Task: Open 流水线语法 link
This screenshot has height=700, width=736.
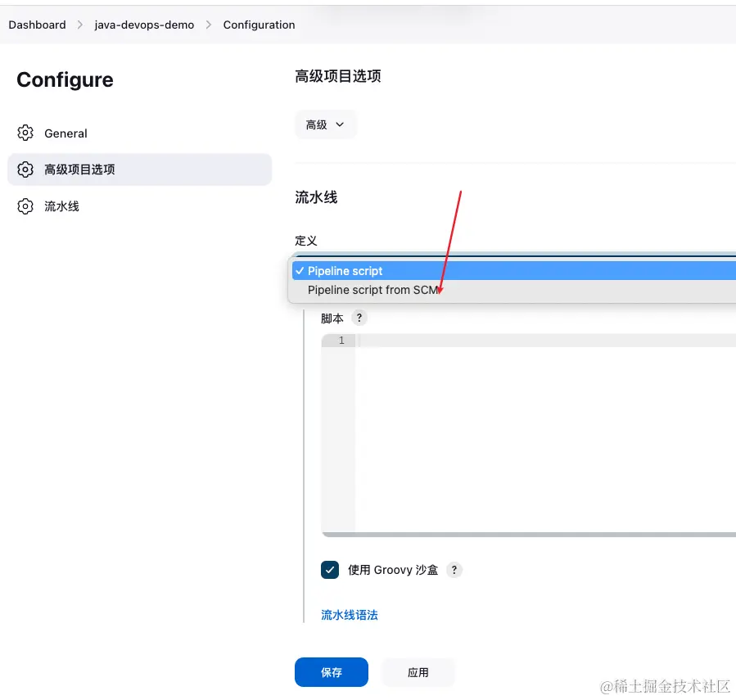Action: point(350,615)
